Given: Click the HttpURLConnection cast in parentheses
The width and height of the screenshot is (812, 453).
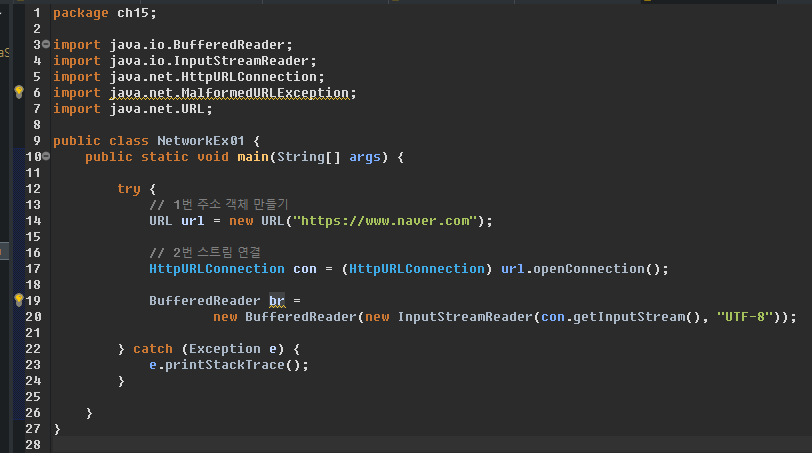Looking at the screenshot, I should 416,269.
